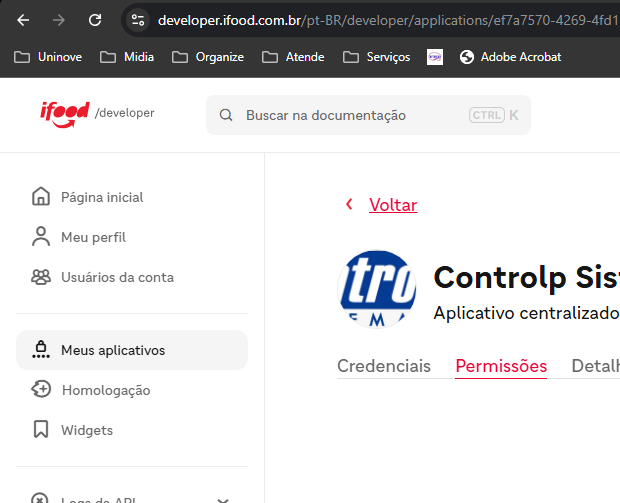Viewport: 620px width, 503px height.
Task: Open the Adobe Acrobat bookmark
Action: pyautogui.click(x=510, y=57)
